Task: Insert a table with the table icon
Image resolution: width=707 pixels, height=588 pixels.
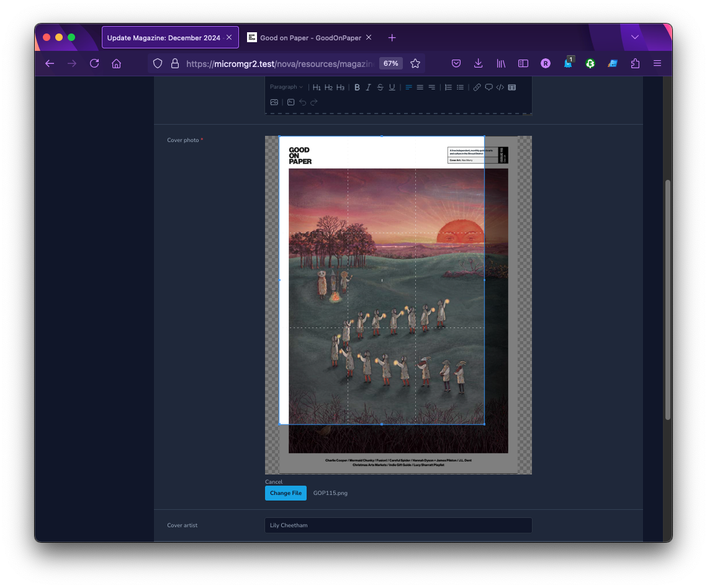Action: pos(511,87)
